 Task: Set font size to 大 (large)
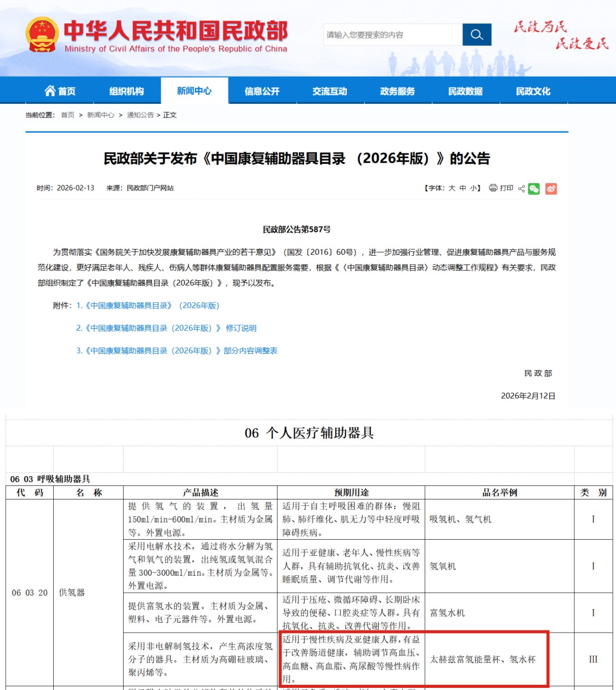click(x=452, y=188)
